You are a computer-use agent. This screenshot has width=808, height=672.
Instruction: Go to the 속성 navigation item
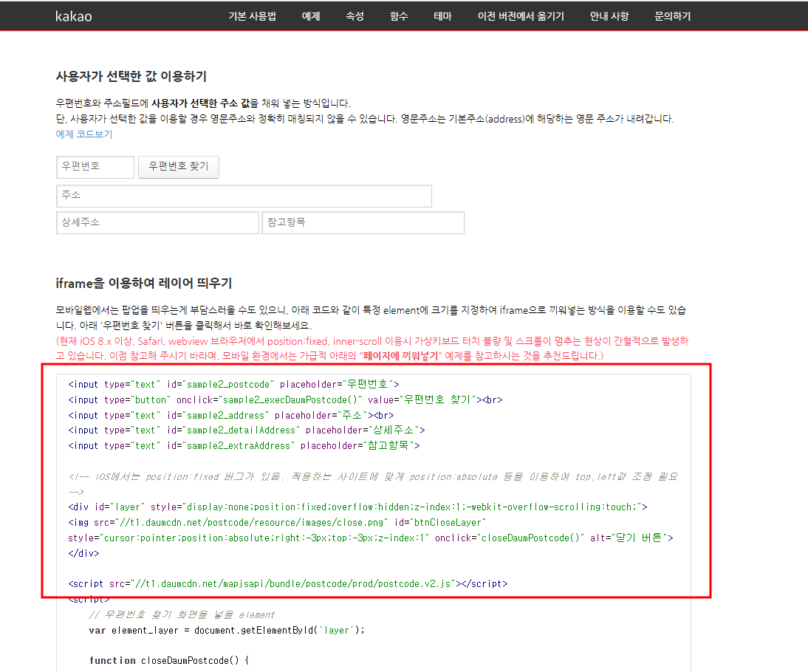click(x=355, y=16)
